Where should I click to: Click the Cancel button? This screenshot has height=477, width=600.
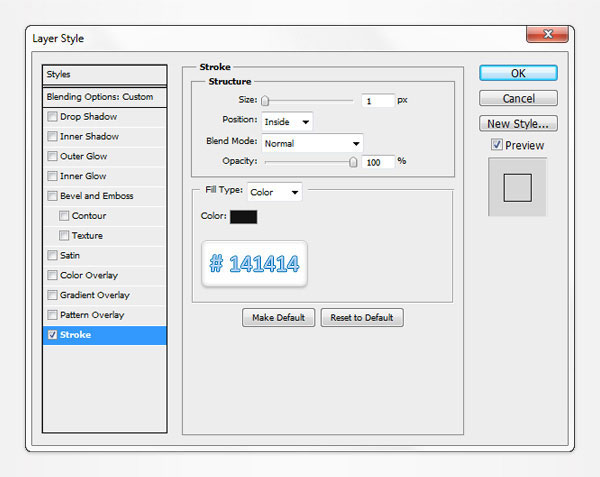[518, 98]
